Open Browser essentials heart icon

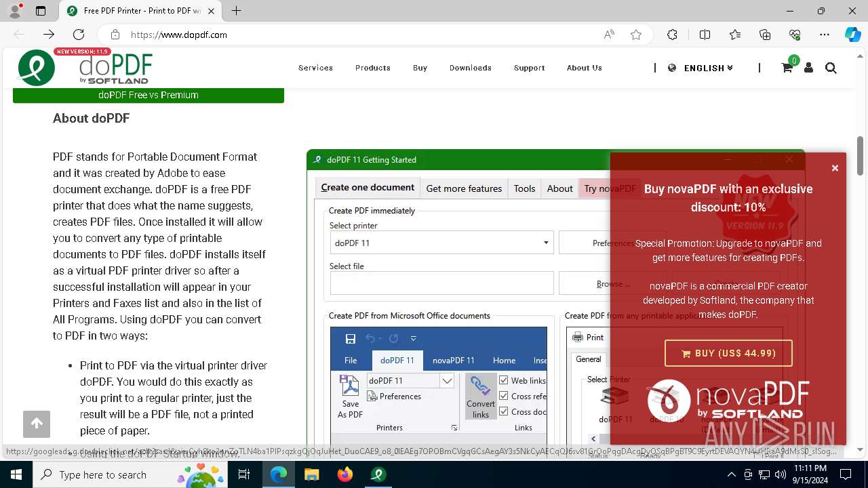(795, 35)
